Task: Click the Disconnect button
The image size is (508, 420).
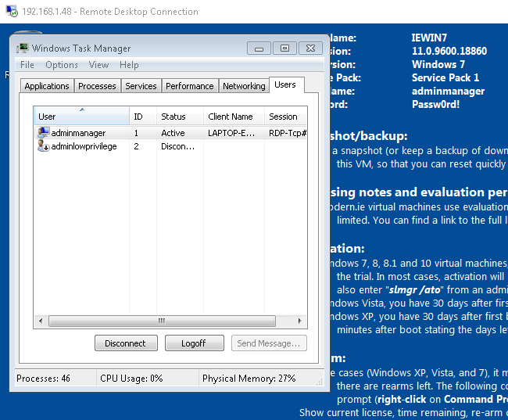Action: pyautogui.click(x=126, y=343)
